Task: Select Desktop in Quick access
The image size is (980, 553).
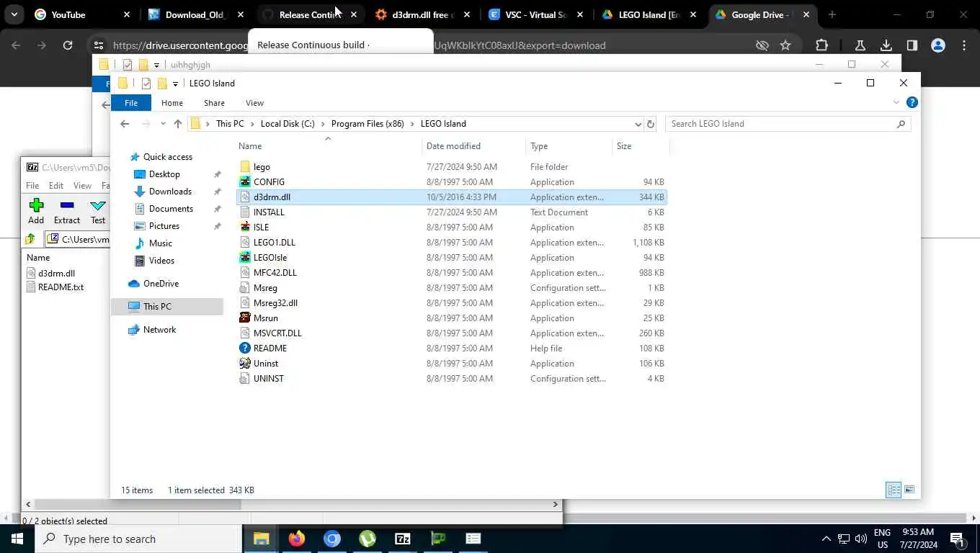Action: click(164, 174)
